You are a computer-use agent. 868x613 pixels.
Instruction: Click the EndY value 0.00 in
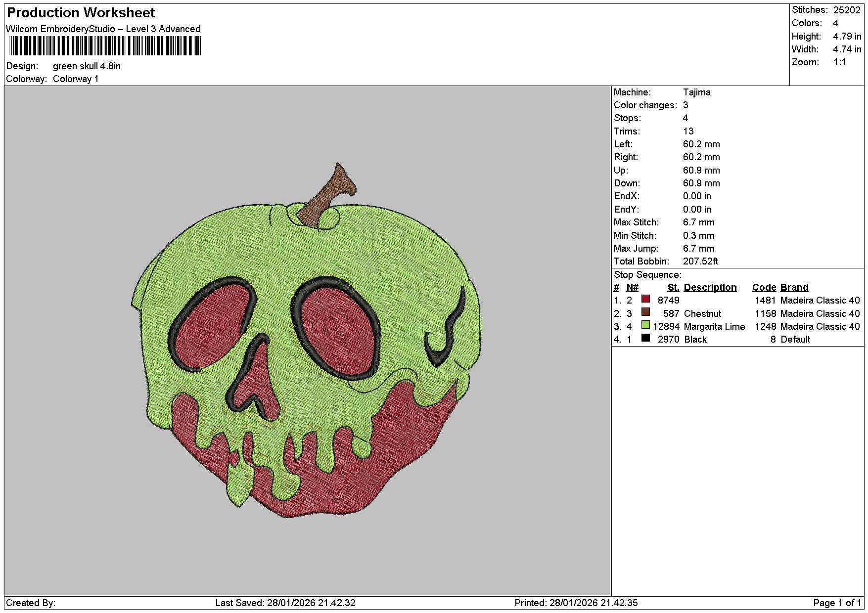pyautogui.click(x=697, y=209)
